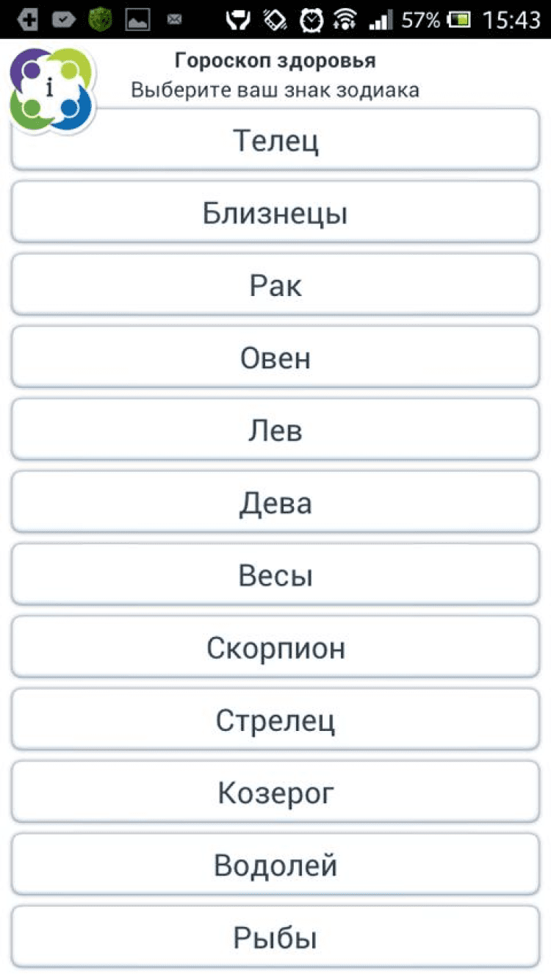Open the Скорпион health horoscope
This screenshot has height=980, width=551.
(275, 647)
